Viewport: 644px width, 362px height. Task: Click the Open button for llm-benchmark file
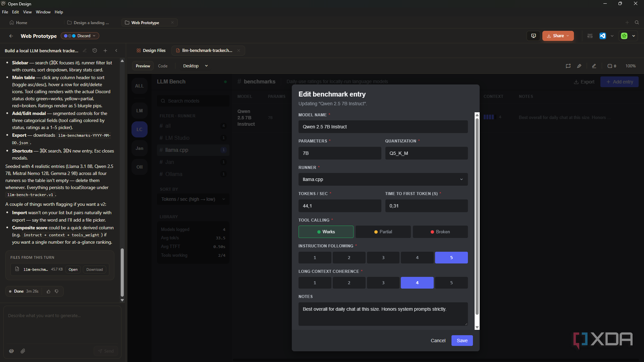click(73, 269)
